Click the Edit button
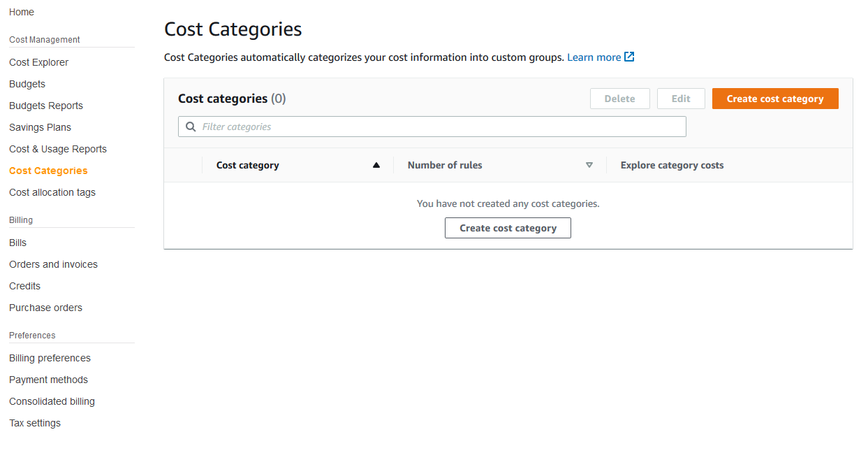 tap(681, 99)
